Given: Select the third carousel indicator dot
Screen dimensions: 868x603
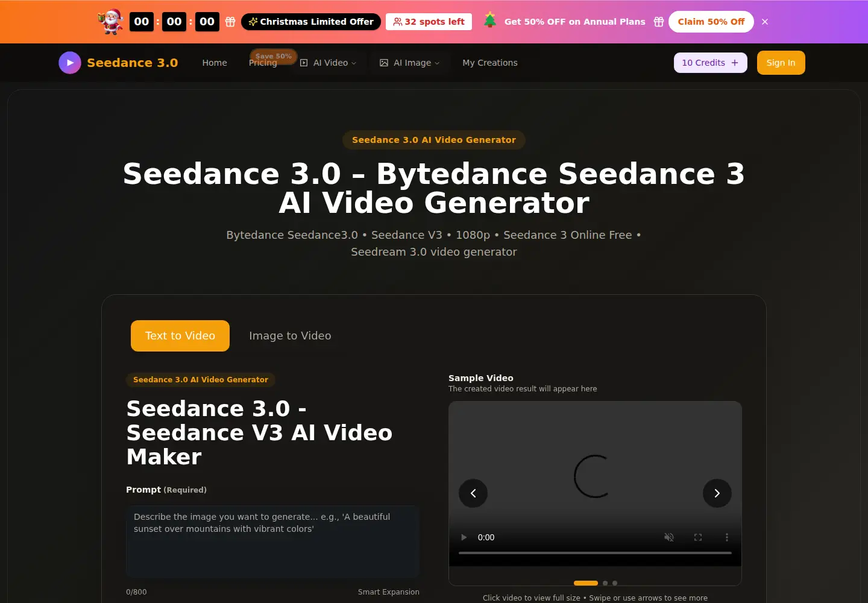Looking at the screenshot, I should (615, 583).
